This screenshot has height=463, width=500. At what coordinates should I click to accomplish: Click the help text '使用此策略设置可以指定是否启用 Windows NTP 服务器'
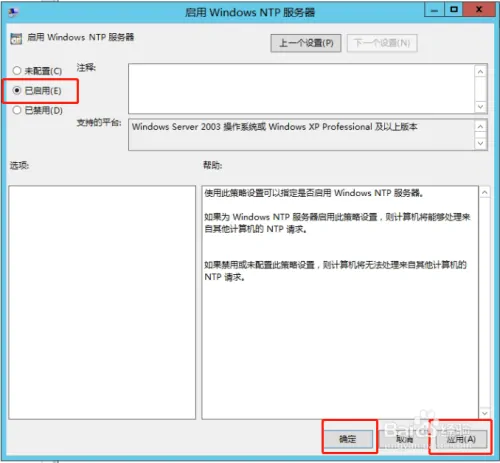tap(313, 193)
